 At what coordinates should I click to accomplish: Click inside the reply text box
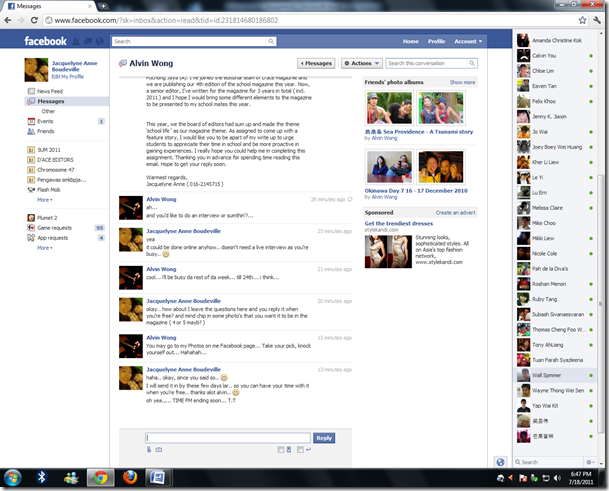coord(228,438)
